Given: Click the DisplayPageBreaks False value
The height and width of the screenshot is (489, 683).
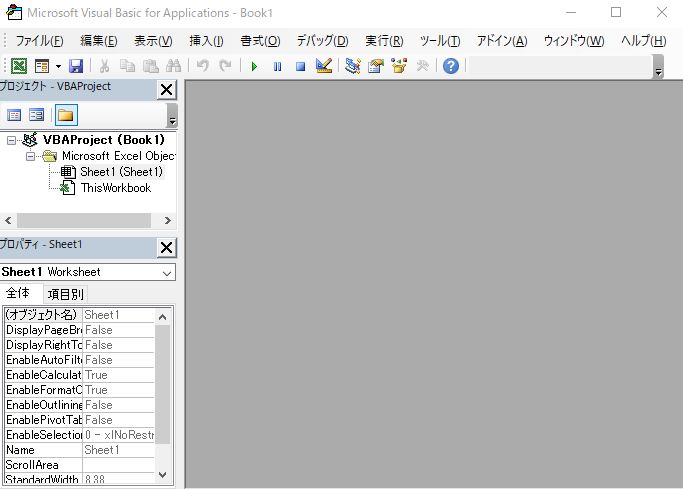Looking at the screenshot, I should [118, 330].
